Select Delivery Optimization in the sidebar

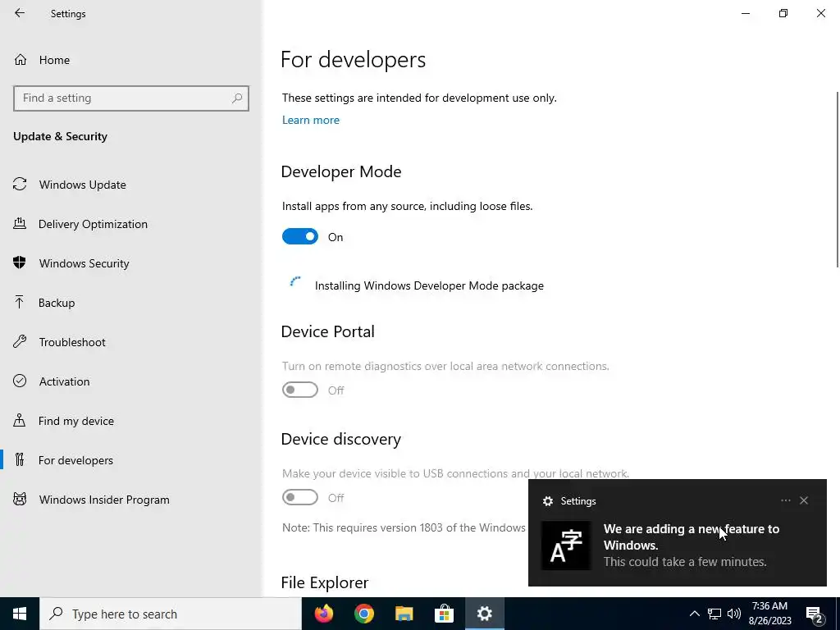[x=93, y=224]
